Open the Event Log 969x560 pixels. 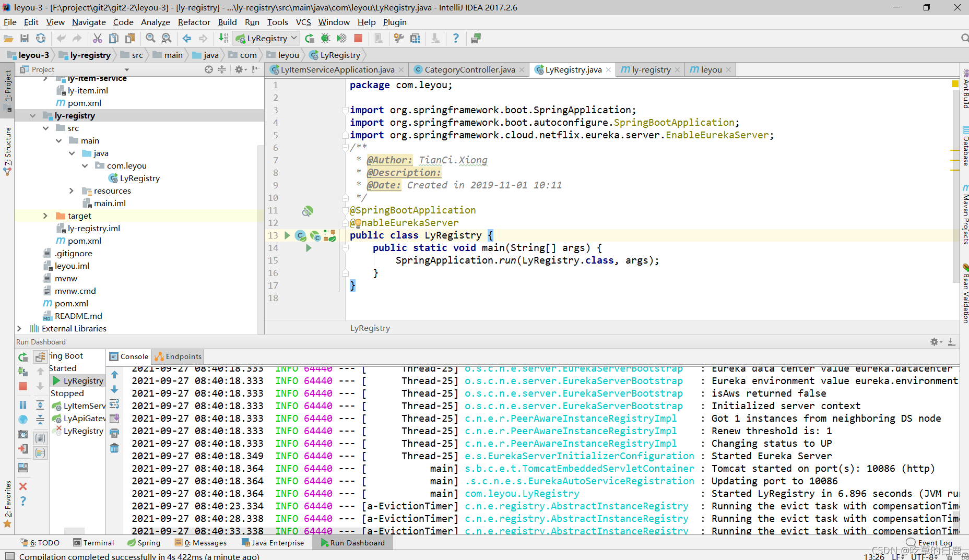[x=929, y=543]
